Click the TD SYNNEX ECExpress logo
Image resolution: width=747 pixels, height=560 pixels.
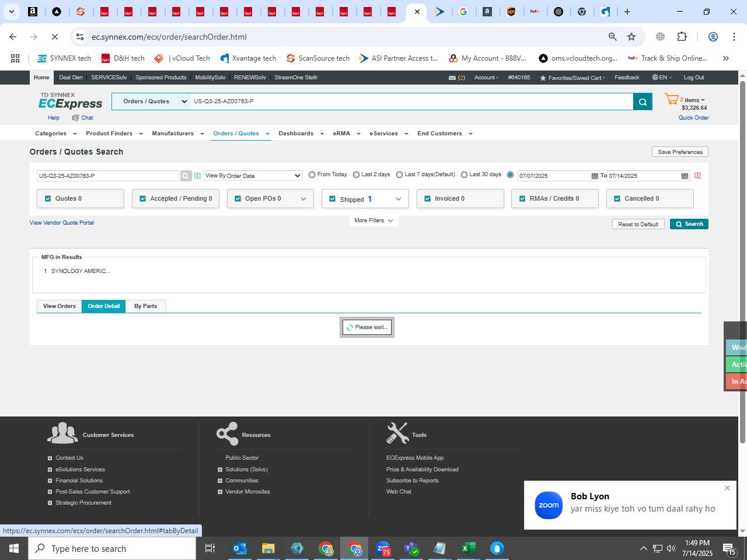[70, 101]
